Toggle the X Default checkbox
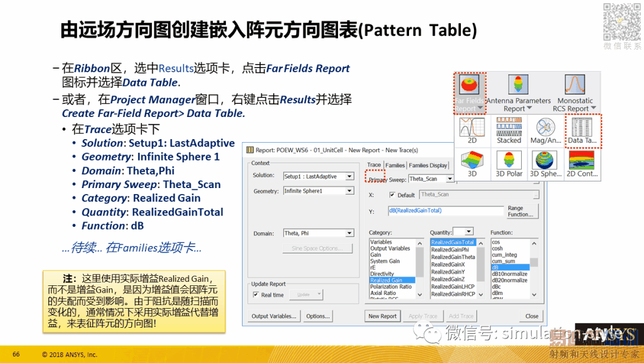Viewport: 644px width, 363px height. pos(392,195)
